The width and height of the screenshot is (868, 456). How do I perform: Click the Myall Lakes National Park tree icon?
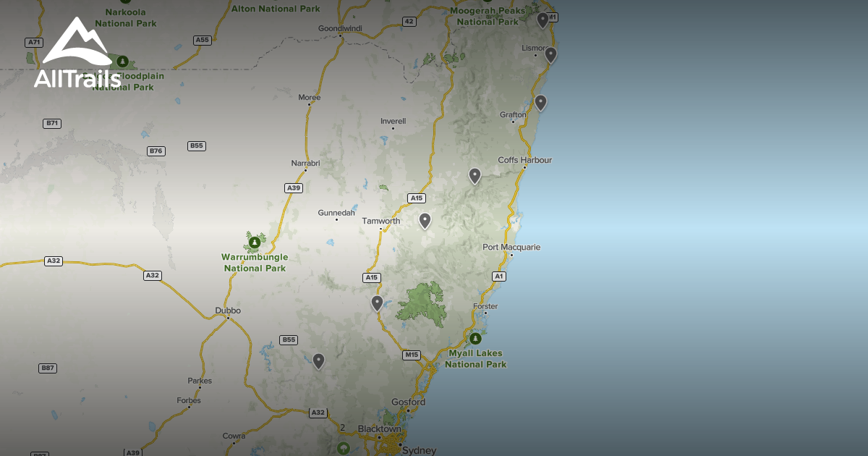click(475, 338)
